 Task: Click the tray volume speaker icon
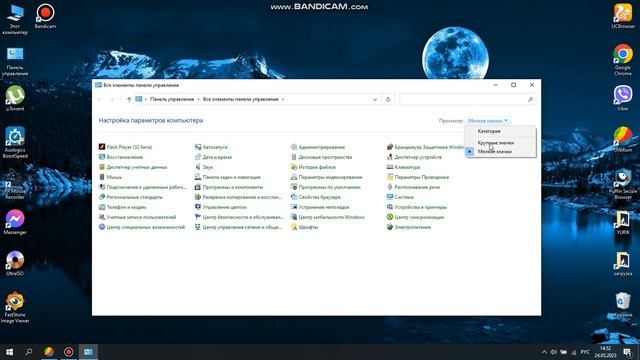pos(553,352)
